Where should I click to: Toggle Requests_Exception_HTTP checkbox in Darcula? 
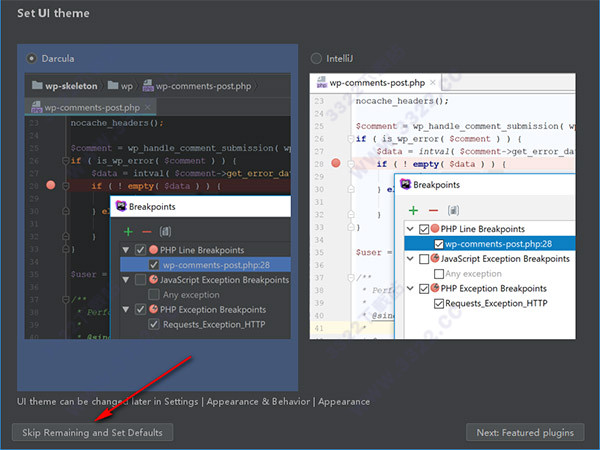[154, 324]
